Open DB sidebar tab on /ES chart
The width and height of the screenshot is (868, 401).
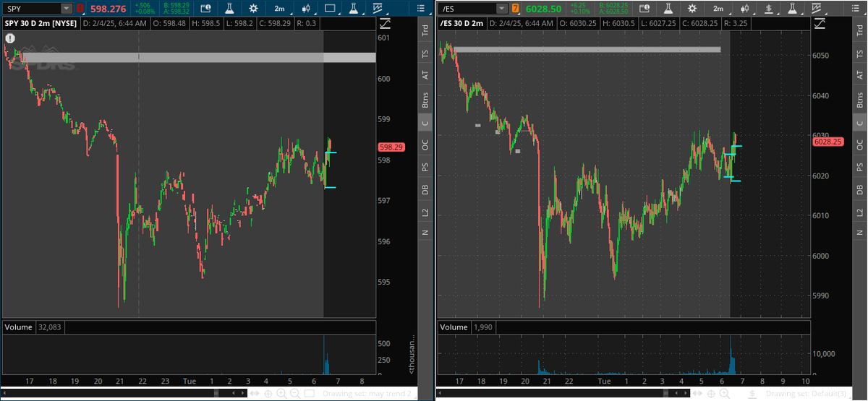point(859,189)
